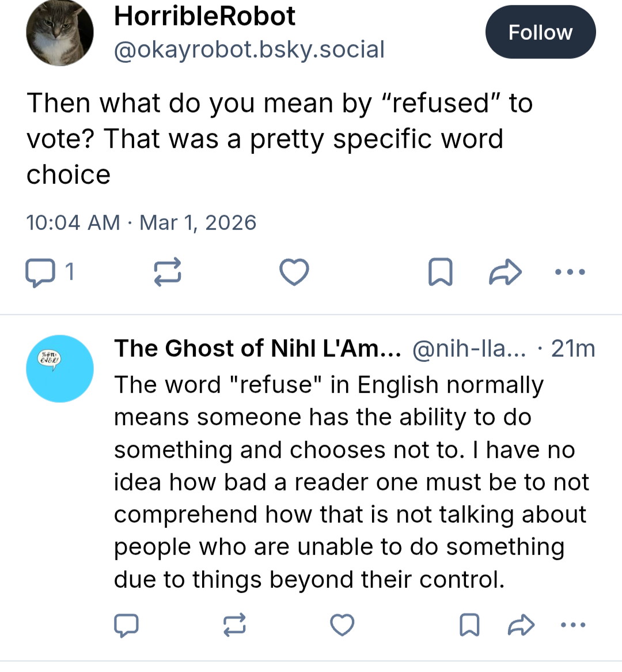
Task: Like the reply about word "refuse"
Action: [x=342, y=625]
